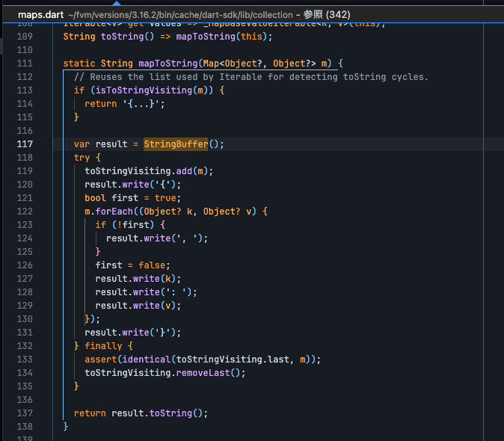Click line number 117 in the gutter
This screenshot has height=441, width=504.
[x=25, y=144]
